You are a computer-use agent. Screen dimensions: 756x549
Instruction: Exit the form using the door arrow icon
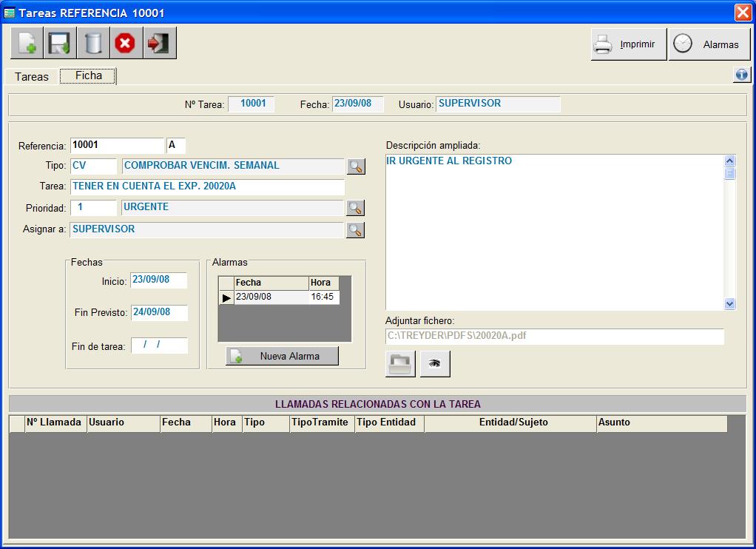[x=160, y=43]
